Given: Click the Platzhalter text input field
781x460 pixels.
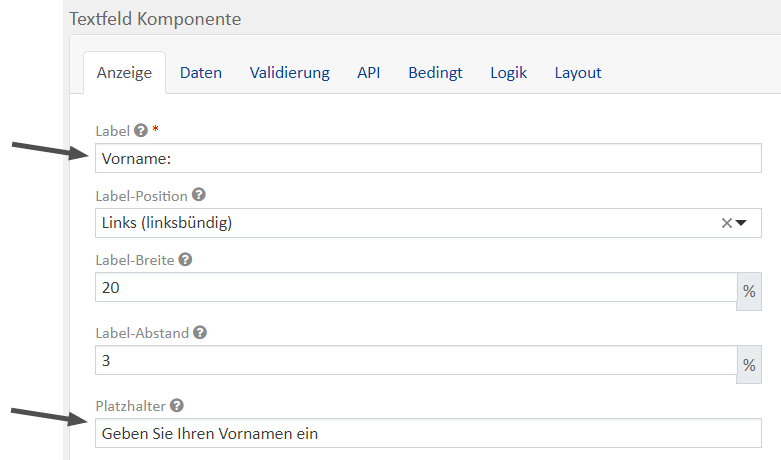Looking at the screenshot, I should (428, 433).
